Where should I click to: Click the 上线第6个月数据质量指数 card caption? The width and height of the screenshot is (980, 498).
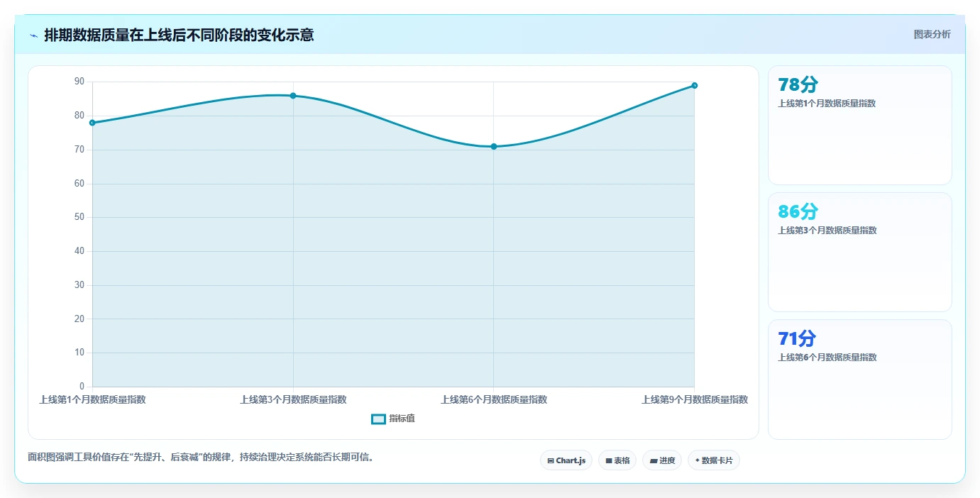[x=827, y=358]
